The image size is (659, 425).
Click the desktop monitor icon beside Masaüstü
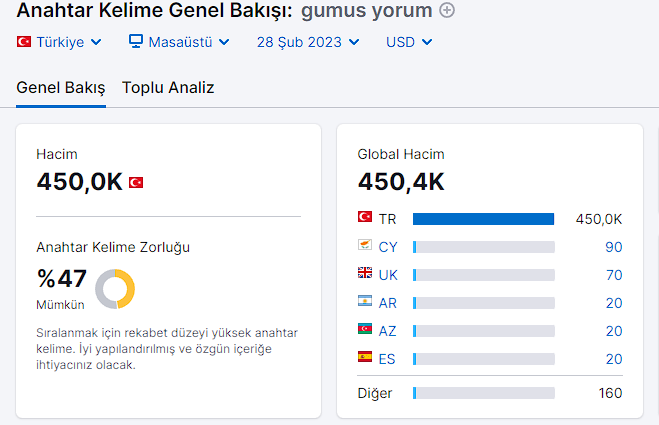(136, 41)
